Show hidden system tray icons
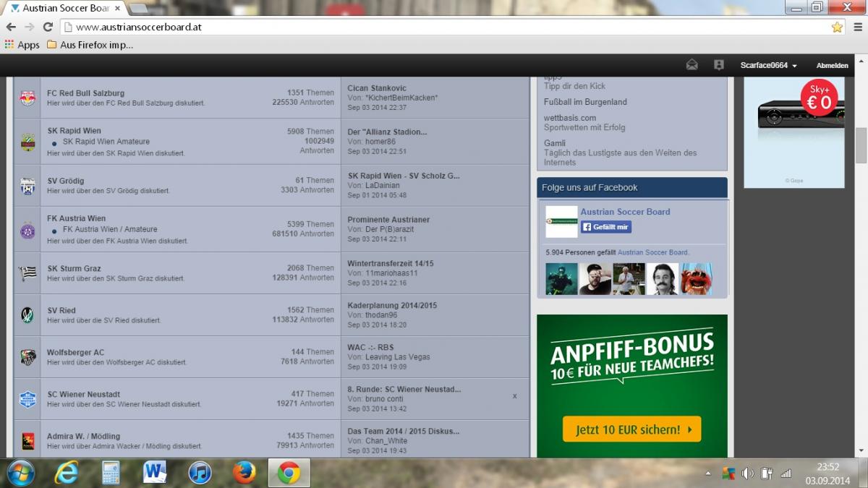 [x=708, y=474]
